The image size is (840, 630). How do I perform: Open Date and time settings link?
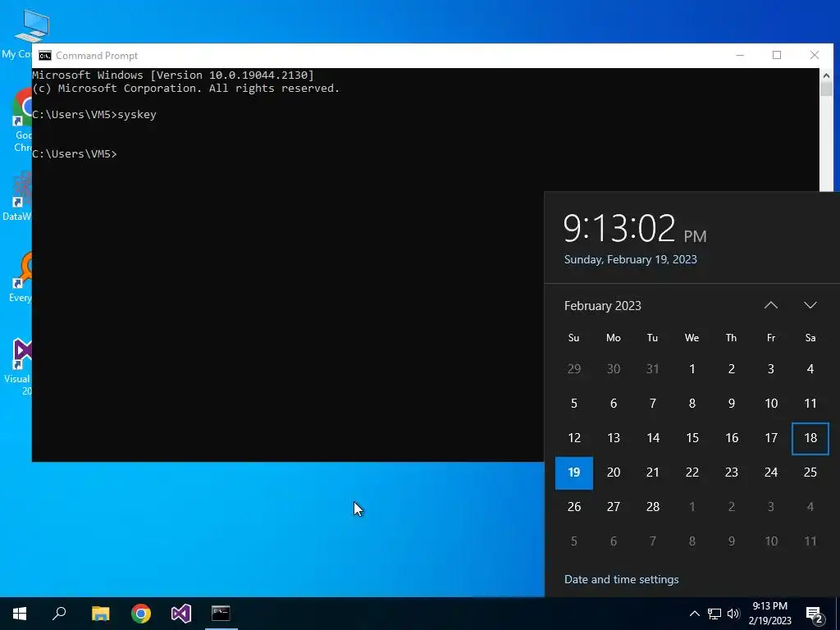(x=622, y=580)
